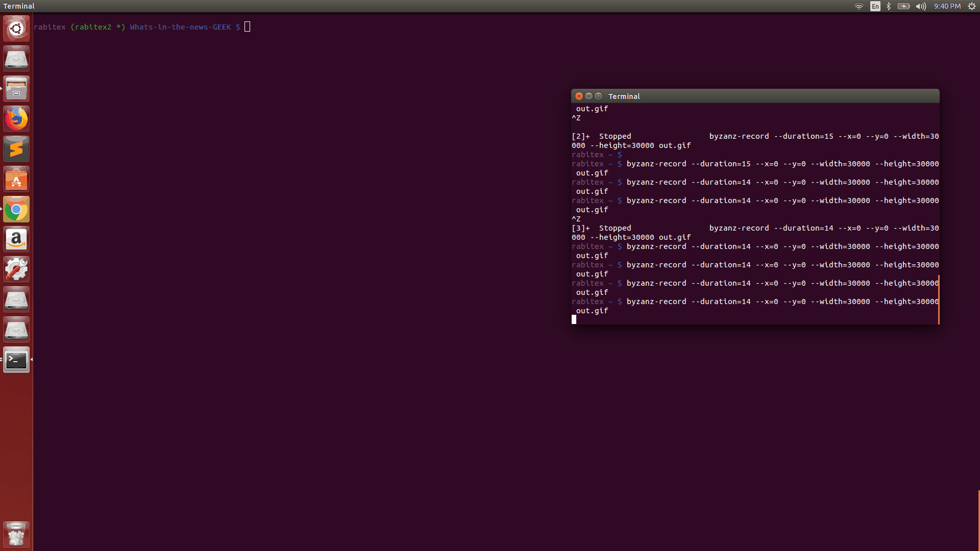Open battery status indicator

[903, 6]
